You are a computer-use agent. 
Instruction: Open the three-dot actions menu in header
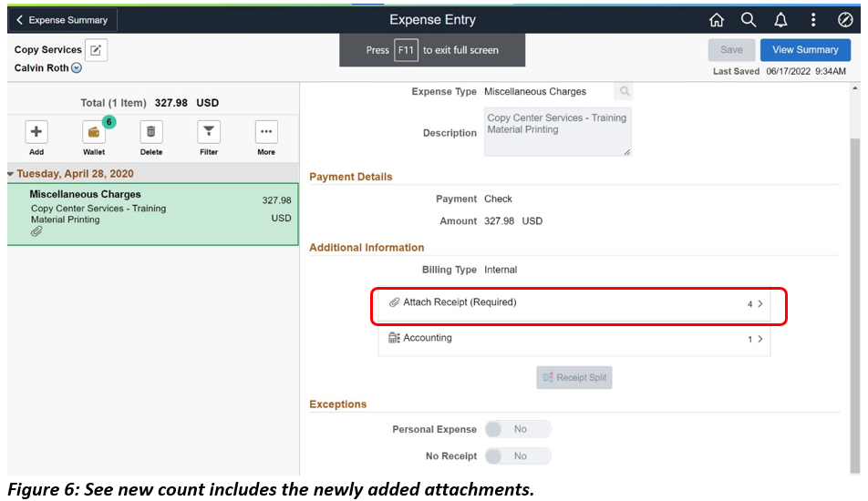pos(813,20)
